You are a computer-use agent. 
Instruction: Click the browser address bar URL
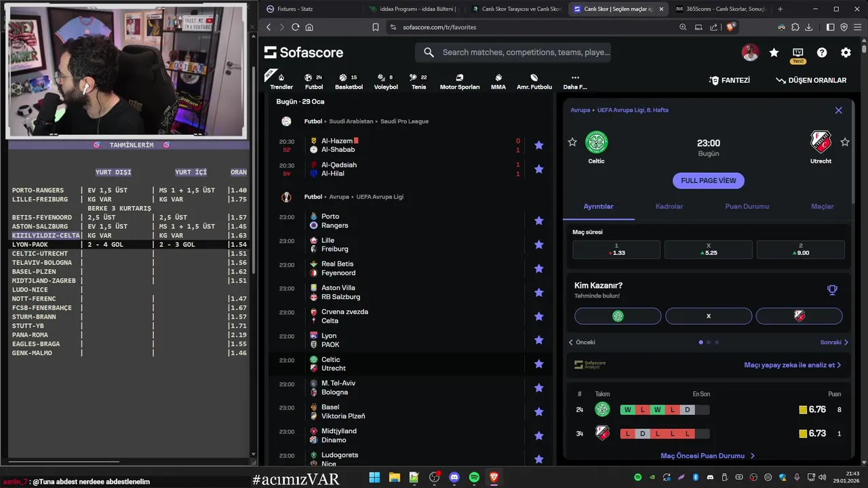(439, 27)
